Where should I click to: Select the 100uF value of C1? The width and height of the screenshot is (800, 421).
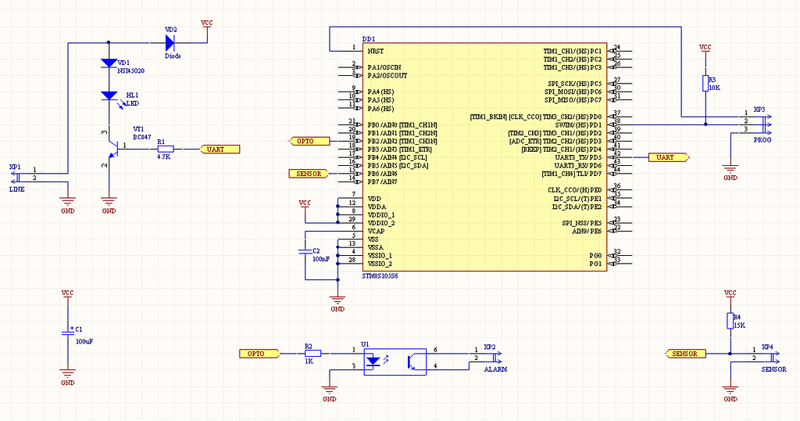(84, 341)
